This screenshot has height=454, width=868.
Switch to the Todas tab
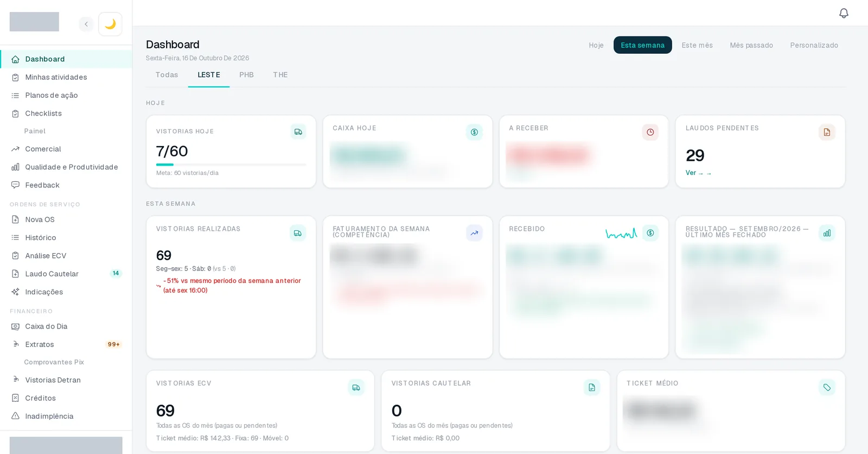click(x=167, y=75)
